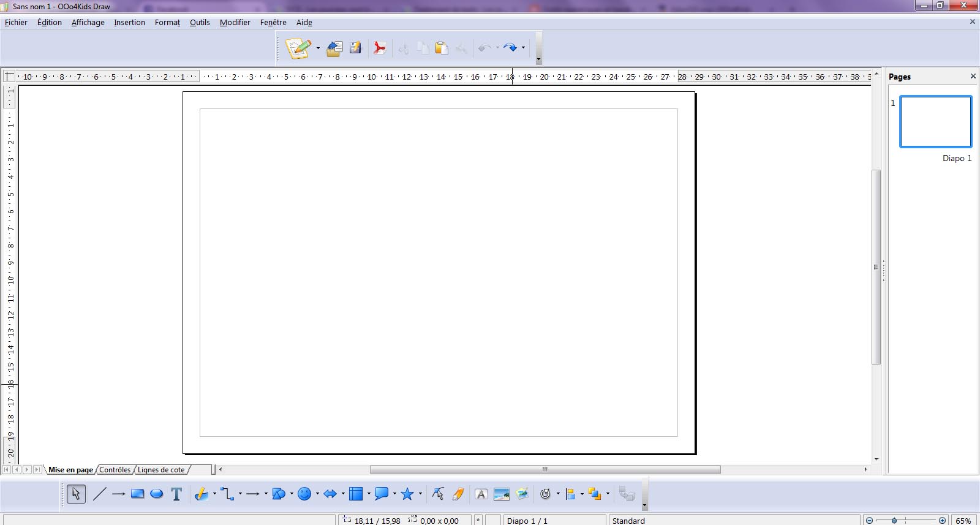Expand the Symbol Shapes dropdown arrow
Screen dimensions: 980x525
point(317,494)
